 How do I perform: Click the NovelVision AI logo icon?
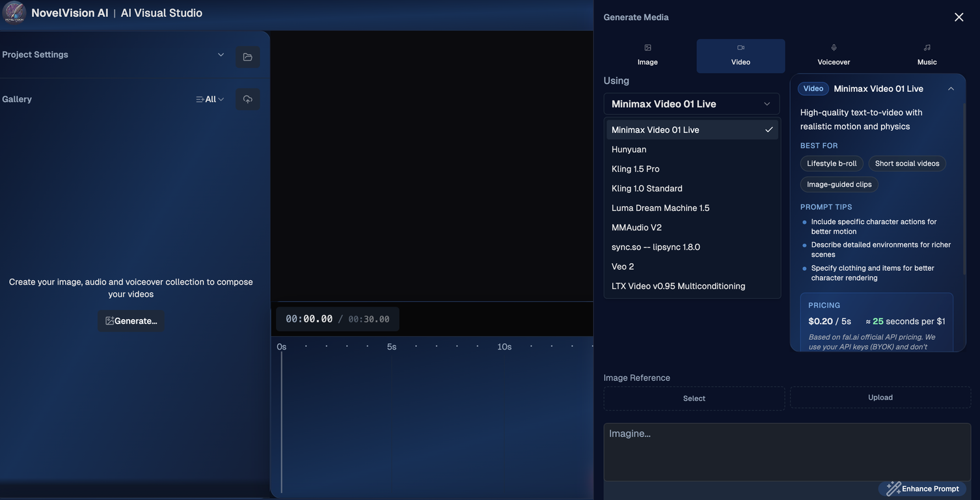coord(14,12)
